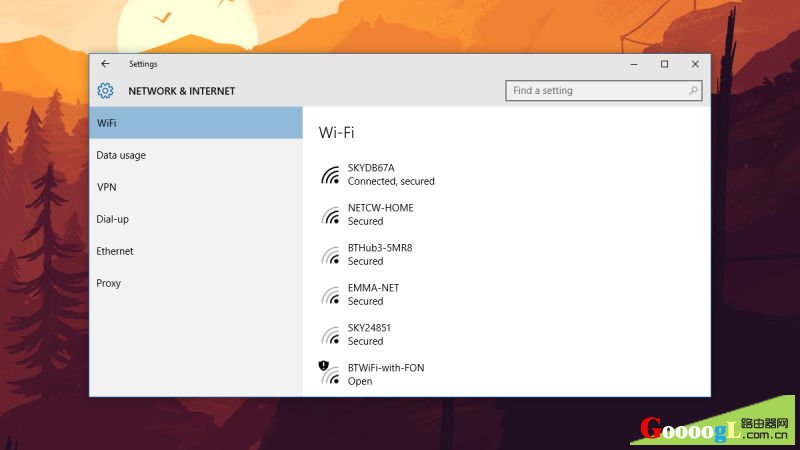Maximize the Settings window
The width and height of the screenshot is (800, 450).
(664, 64)
